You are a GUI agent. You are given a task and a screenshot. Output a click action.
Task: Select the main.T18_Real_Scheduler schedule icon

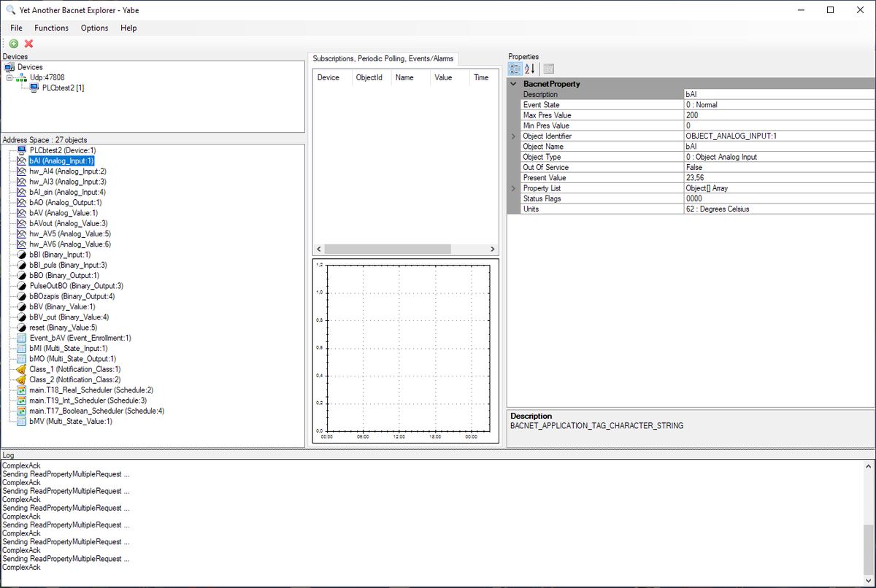point(23,390)
